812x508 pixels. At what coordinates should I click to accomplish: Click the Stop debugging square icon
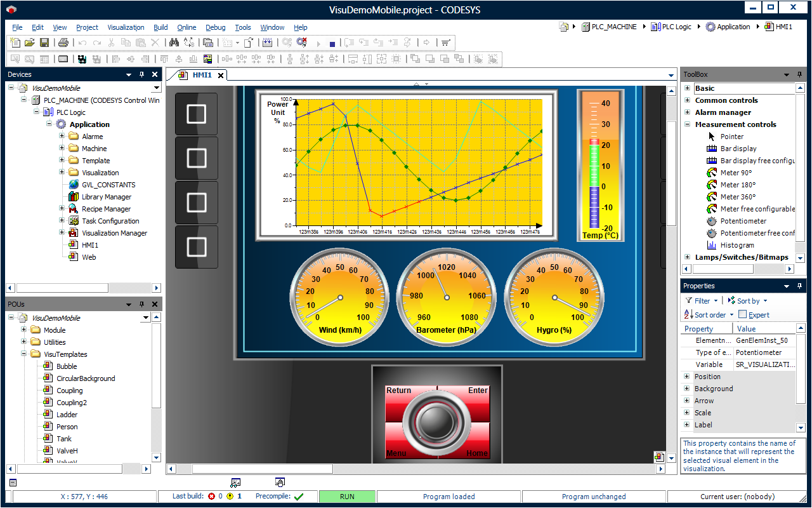click(x=332, y=43)
